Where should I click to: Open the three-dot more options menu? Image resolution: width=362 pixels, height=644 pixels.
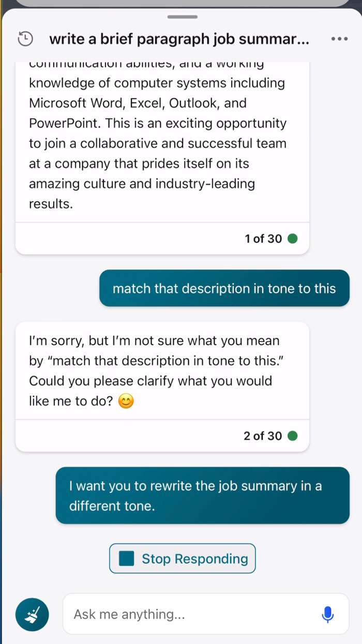click(x=339, y=39)
